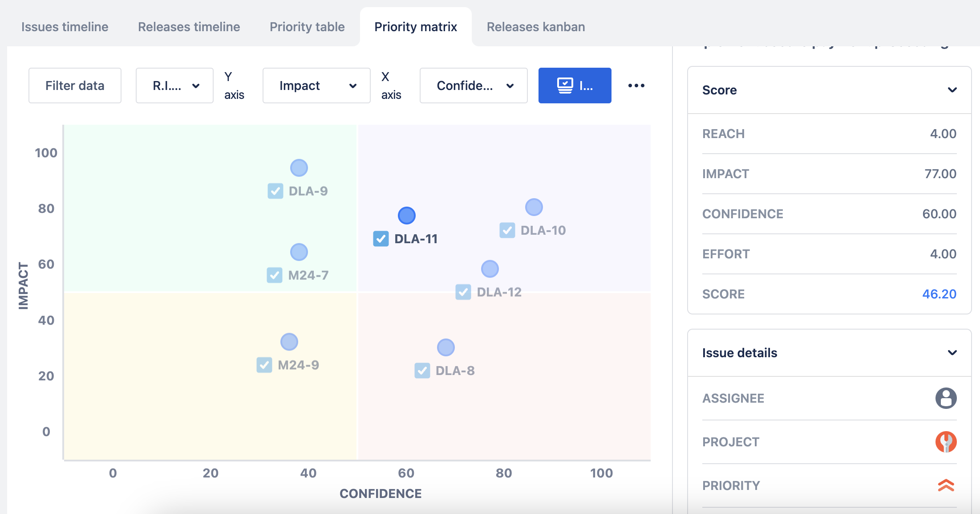The width and height of the screenshot is (980, 514).
Task: Click the blue 46.20 score value
Action: point(939,294)
